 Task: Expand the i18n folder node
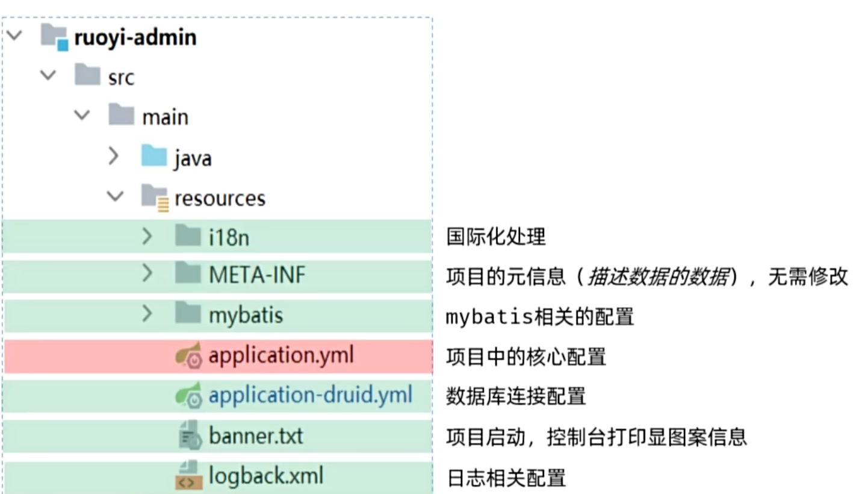[x=147, y=236]
